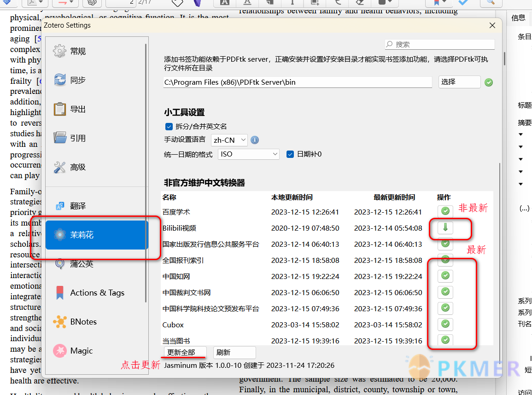Select the 百度学术 row name
The height and width of the screenshot is (395, 532).
(x=176, y=212)
